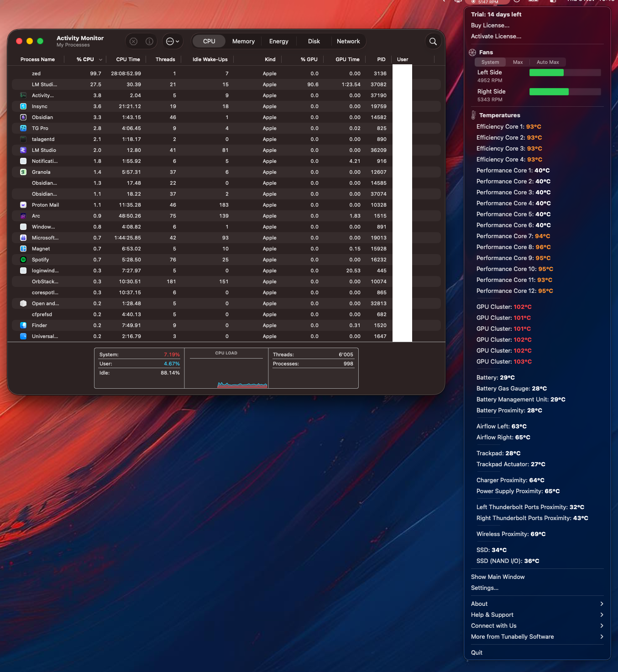
Task: Click the Right Side fan speed bar
Action: click(x=565, y=92)
